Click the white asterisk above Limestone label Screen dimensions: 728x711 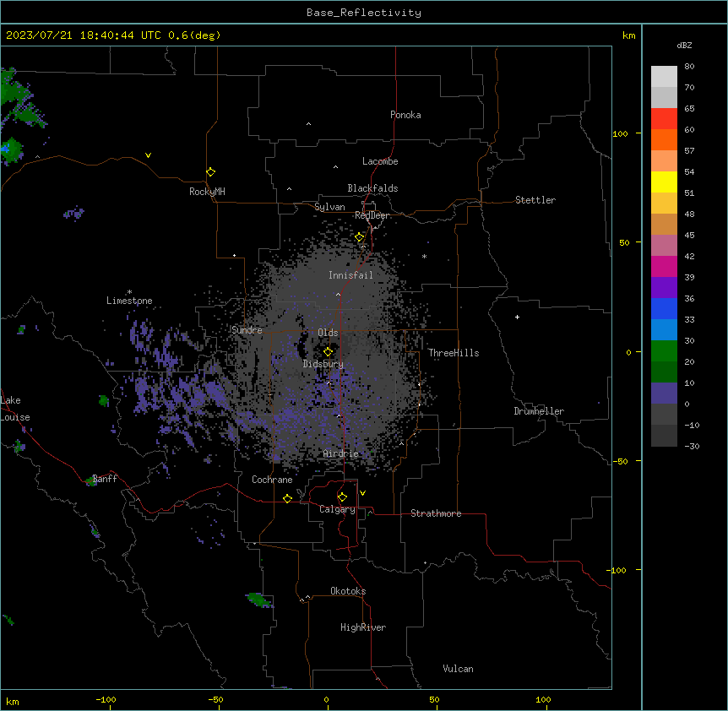(129, 291)
